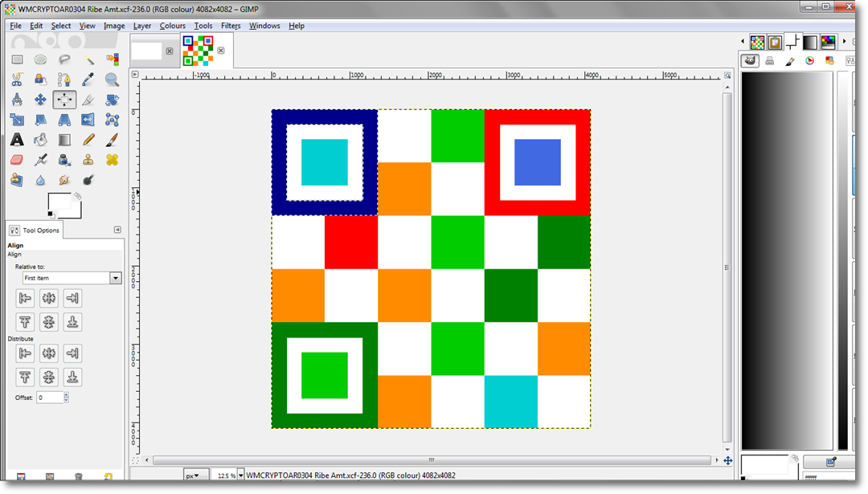The height and width of the screenshot is (494, 868).
Task: Select the Flip tool
Action: [88, 120]
